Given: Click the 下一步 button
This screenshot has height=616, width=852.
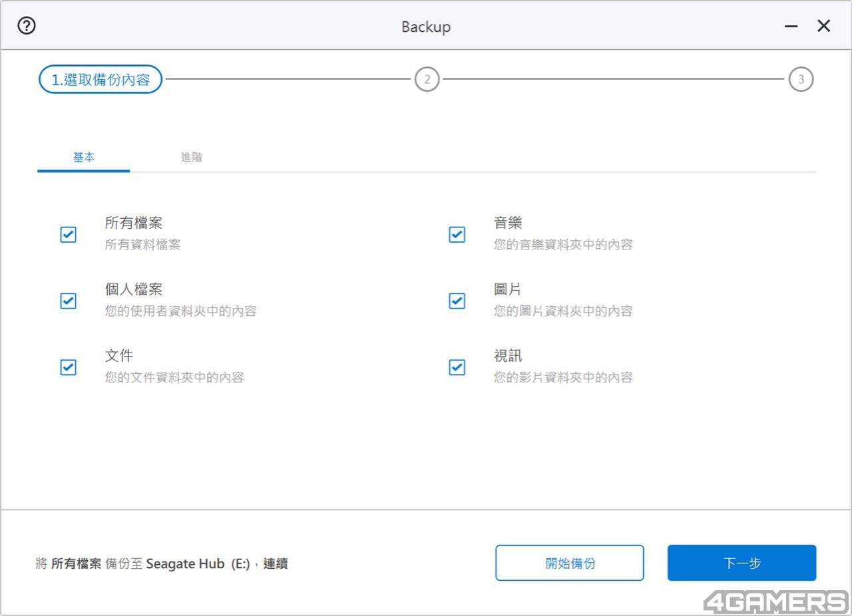Looking at the screenshot, I should 742,563.
